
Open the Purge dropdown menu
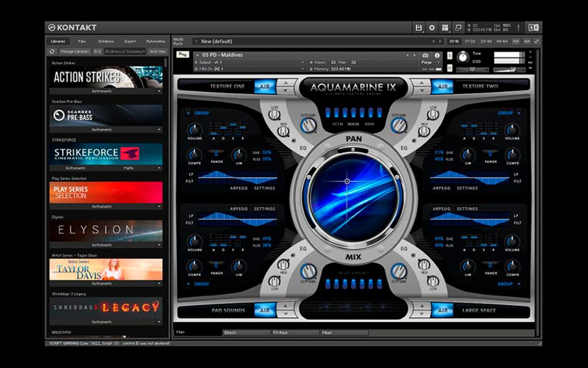(430, 62)
